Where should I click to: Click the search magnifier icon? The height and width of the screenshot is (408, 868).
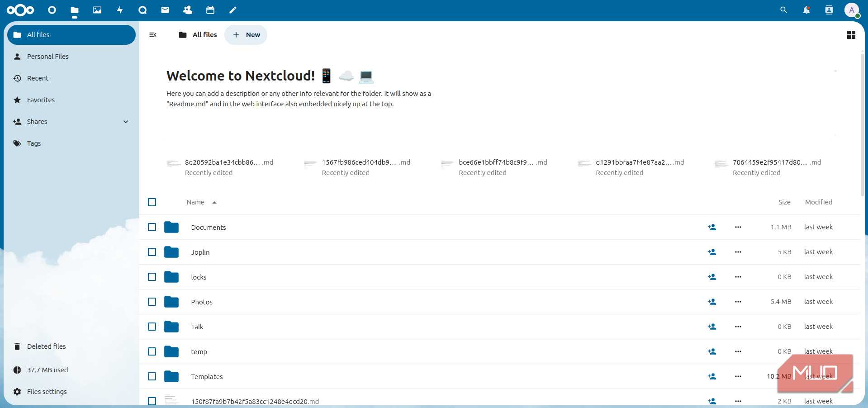point(784,10)
